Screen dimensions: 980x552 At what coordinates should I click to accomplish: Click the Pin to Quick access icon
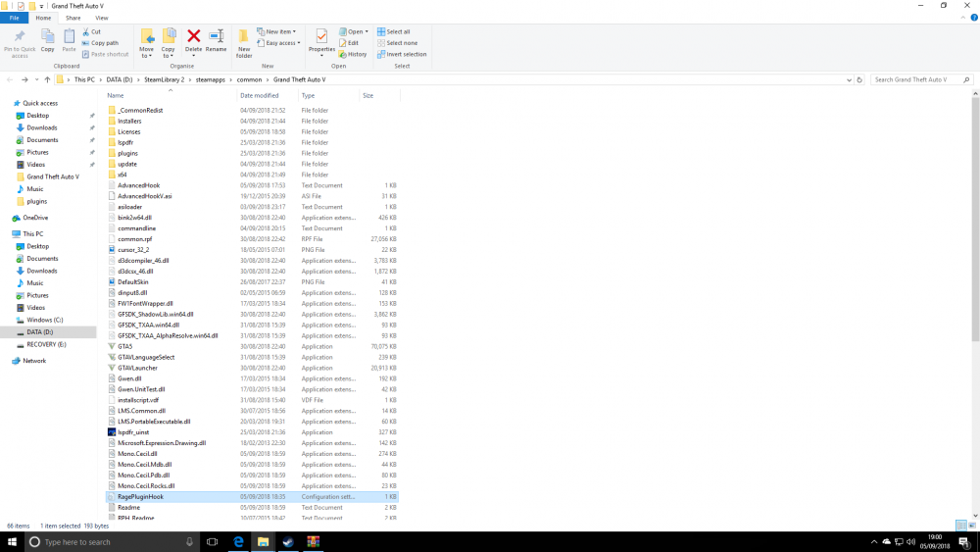[20, 37]
